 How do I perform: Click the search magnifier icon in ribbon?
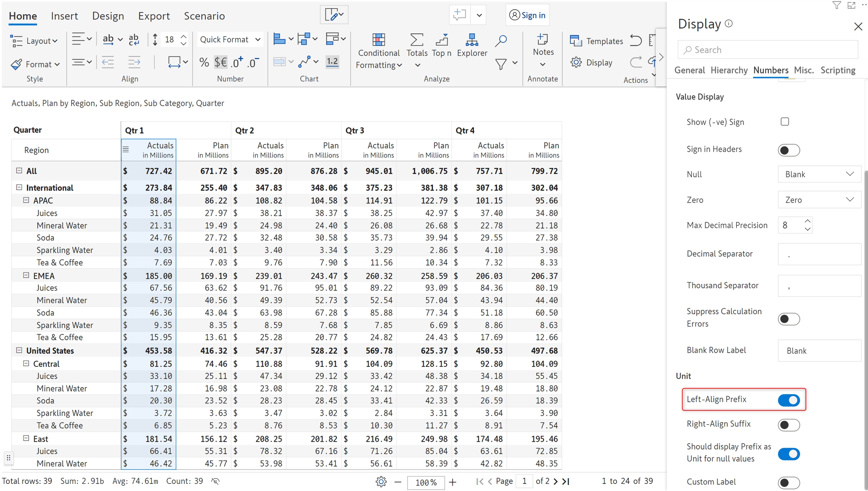point(501,40)
